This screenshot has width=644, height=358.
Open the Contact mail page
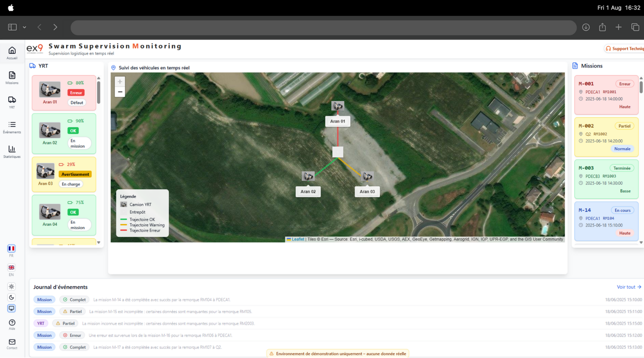pos(12,343)
